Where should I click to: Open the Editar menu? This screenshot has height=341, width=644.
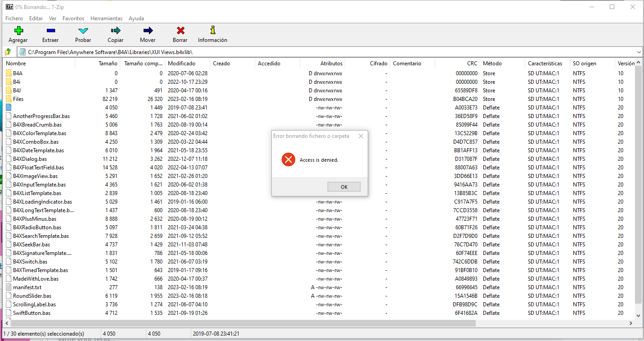click(x=36, y=18)
